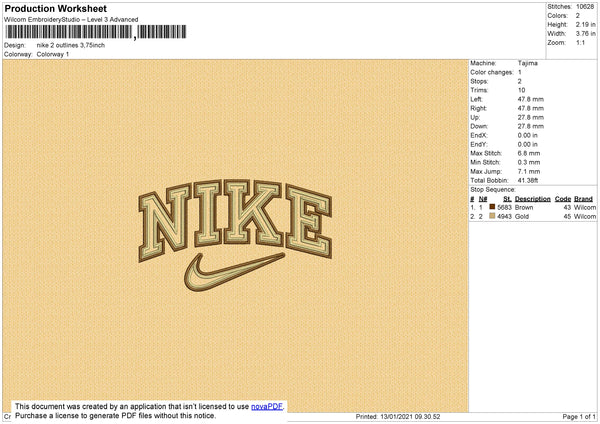Select the Zoom value '1:1'
The width and height of the screenshot is (600, 424).
tap(580, 42)
